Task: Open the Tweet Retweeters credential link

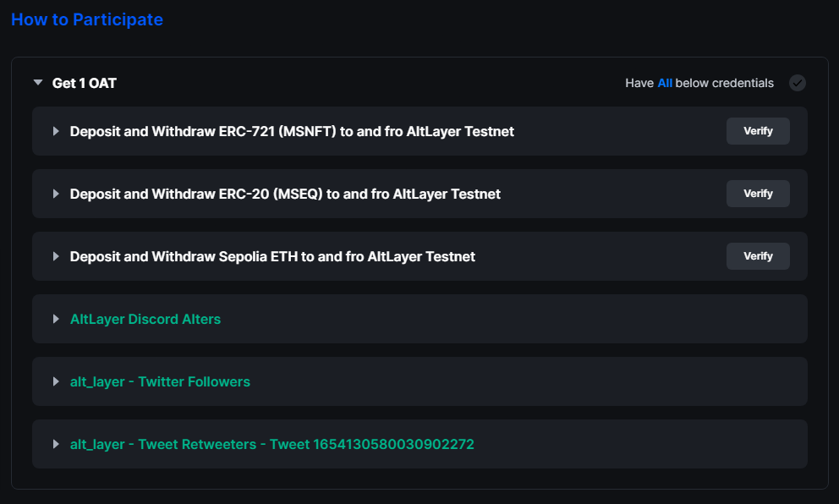Action: click(271, 445)
